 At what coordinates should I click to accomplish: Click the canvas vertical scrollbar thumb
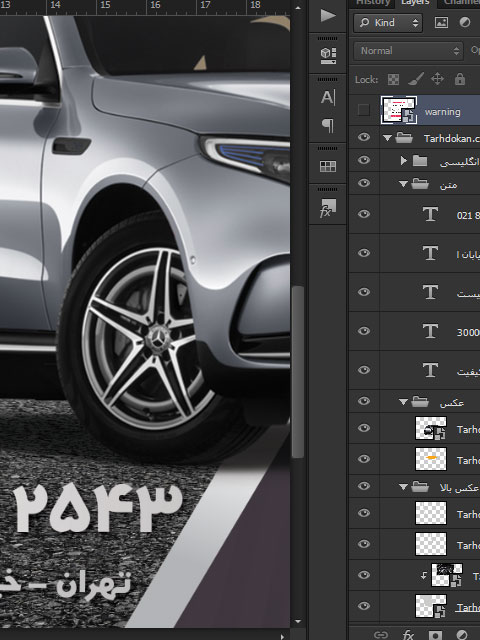point(298,372)
